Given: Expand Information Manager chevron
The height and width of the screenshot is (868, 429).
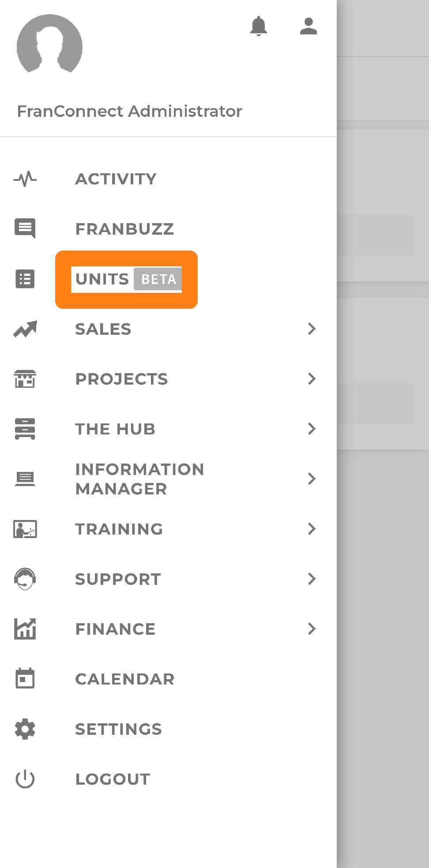Looking at the screenshot, I should [312, 479].
